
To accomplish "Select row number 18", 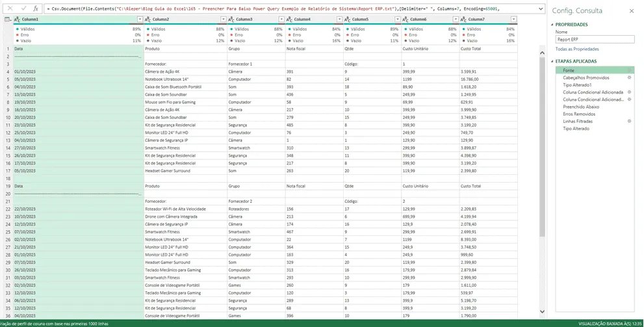I will [x=8, y=179].
